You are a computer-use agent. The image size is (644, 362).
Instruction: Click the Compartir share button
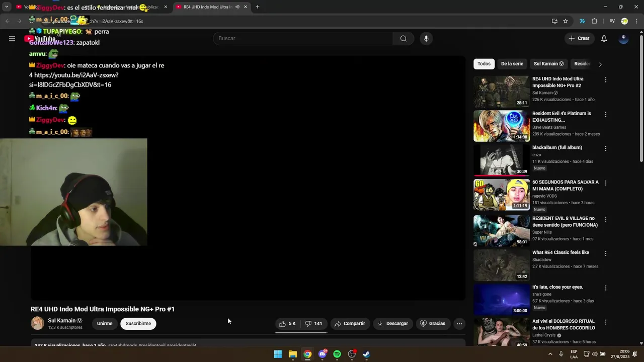(x=350, y=324)
